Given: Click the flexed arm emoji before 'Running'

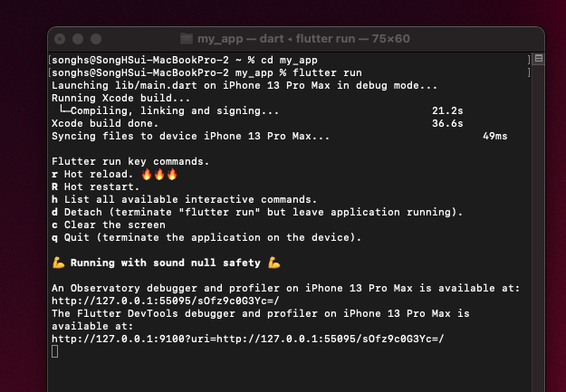Looking at the screenshot, I should coord(59,263).
